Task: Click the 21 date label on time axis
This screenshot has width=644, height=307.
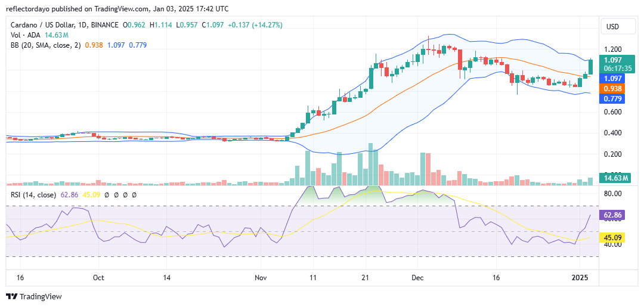Action: 365,278
